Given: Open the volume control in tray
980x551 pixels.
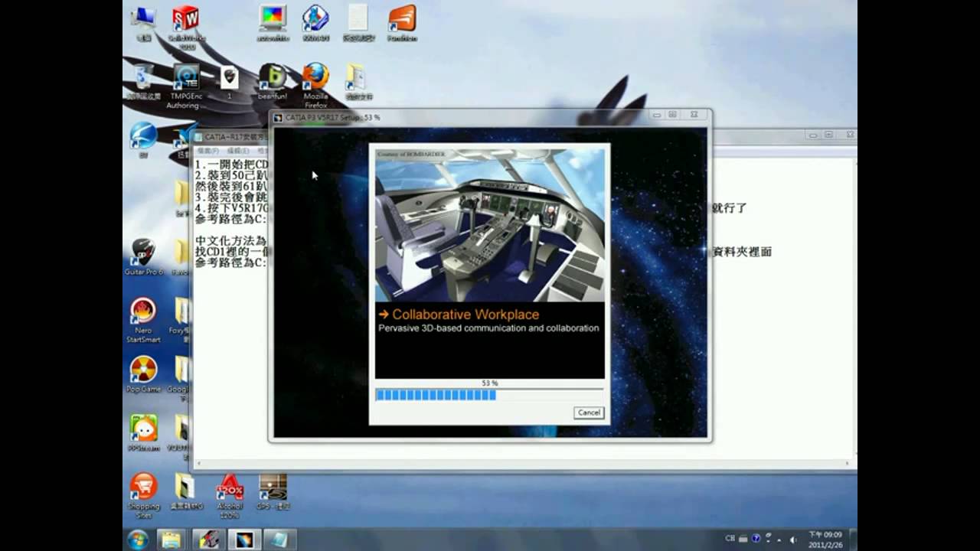Looking at the screenshot, I should pos(792,540).
